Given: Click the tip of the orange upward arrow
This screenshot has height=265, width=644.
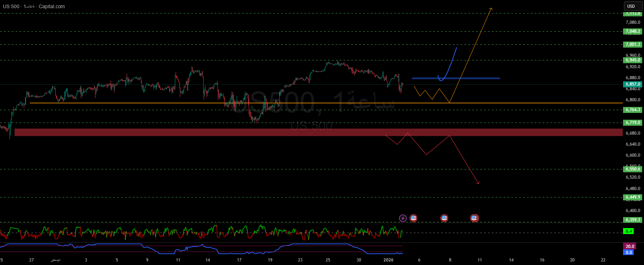Looking at the screenshot, I should (491, 8).
